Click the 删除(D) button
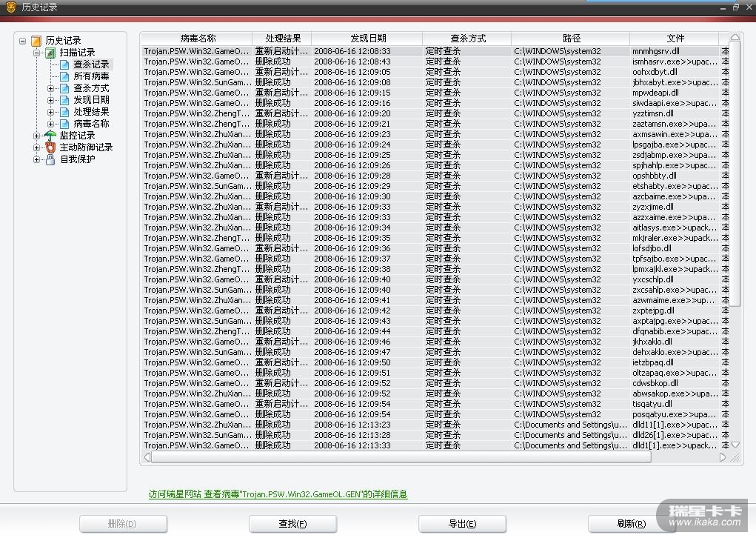Screen dimensions: 756x538 point(124,524)
